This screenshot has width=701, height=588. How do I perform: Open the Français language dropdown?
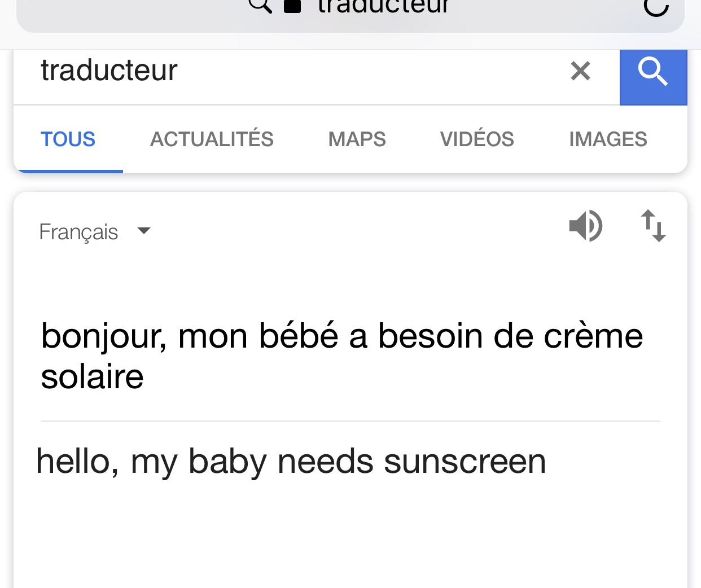[79, 232]
